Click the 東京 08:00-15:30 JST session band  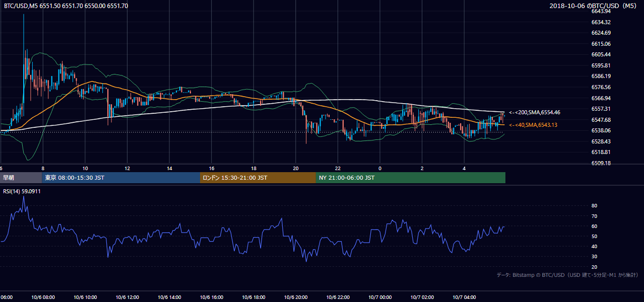coord(121,177)
